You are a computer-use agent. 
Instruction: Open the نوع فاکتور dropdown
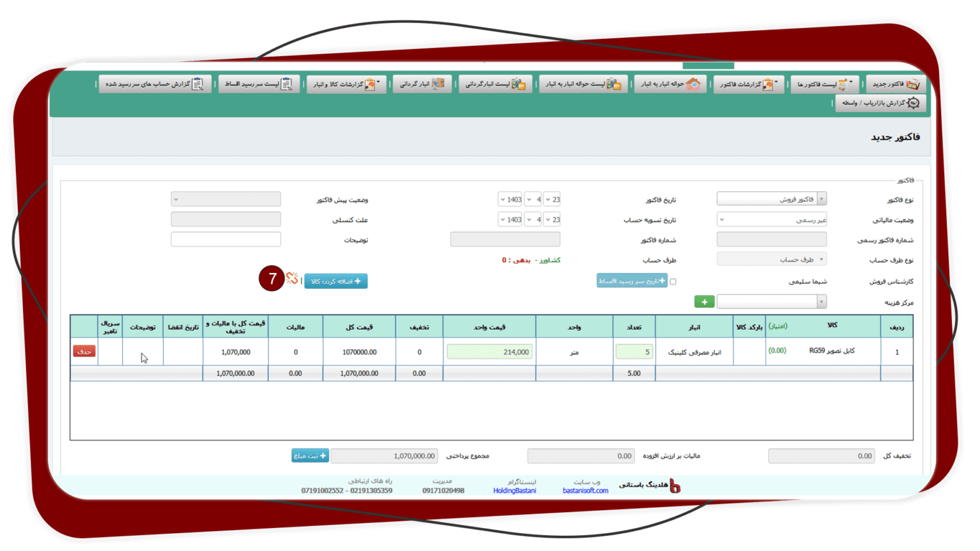(771, 199)
